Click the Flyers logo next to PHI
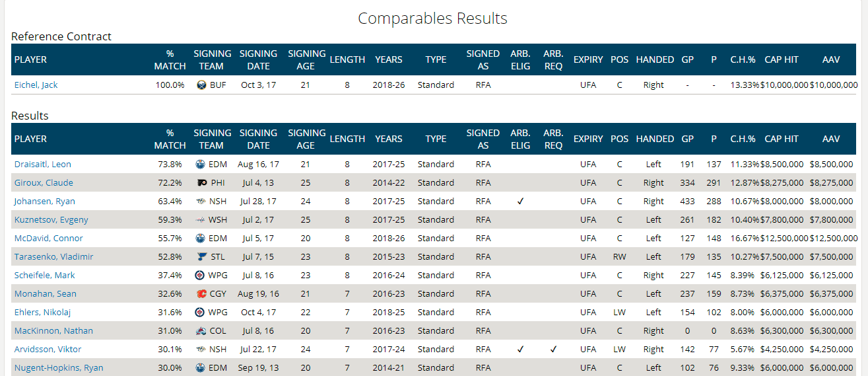Screen dimensions: 868x376 [x=202, y=183]
